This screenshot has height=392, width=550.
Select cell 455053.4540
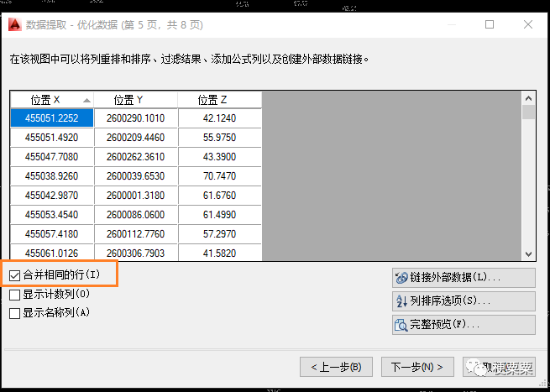tap(52, 215)
